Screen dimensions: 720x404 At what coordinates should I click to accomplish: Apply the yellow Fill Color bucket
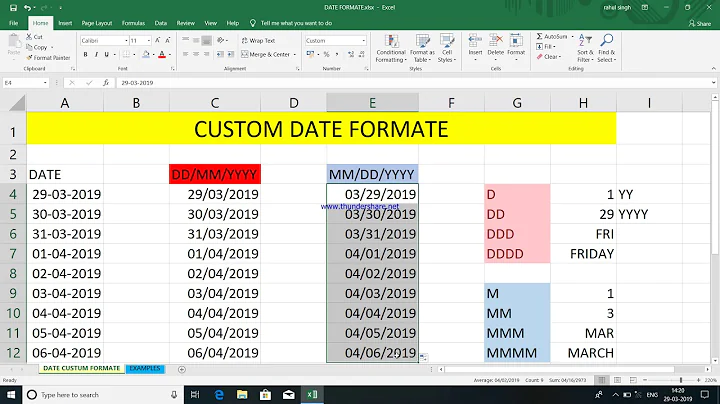pos(146,54)
